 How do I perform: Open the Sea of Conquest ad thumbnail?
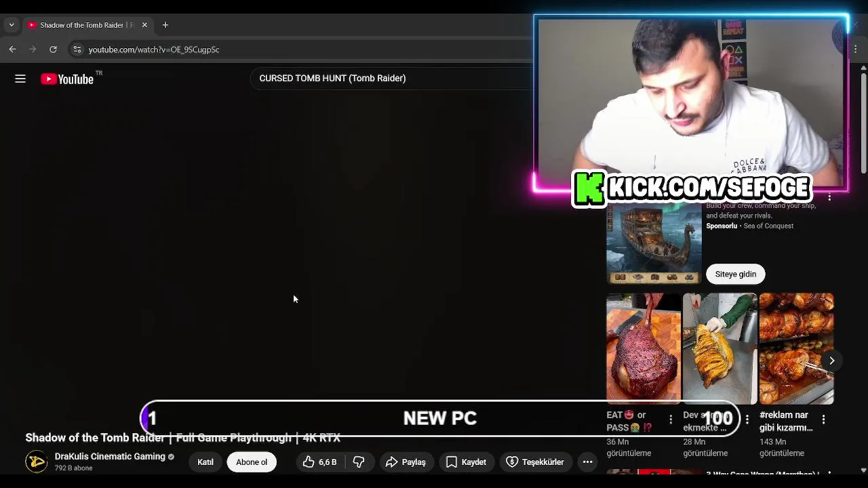click(654, 243)
